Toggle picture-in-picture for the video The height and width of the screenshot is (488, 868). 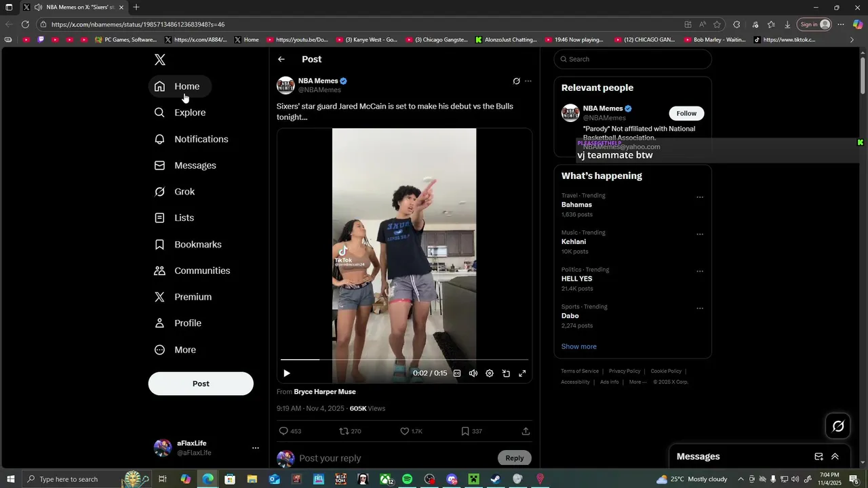[506, 373]
